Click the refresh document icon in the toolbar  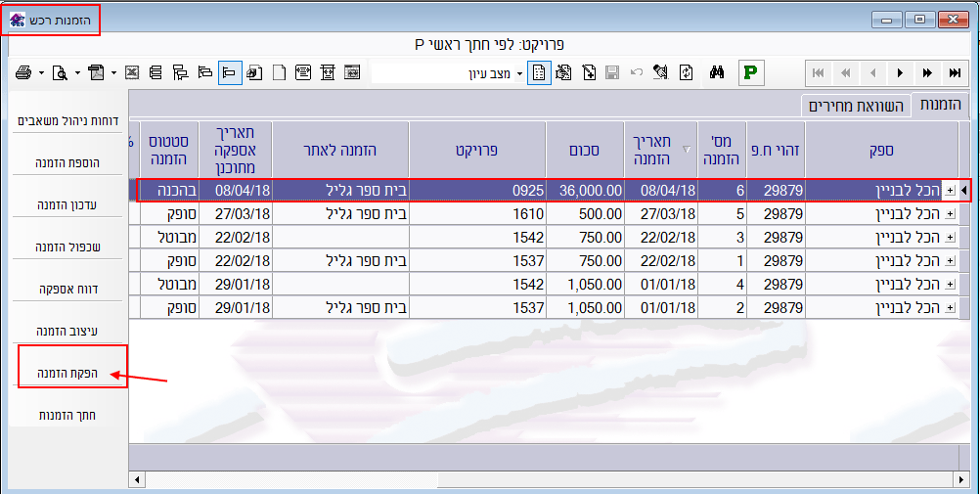687,72
